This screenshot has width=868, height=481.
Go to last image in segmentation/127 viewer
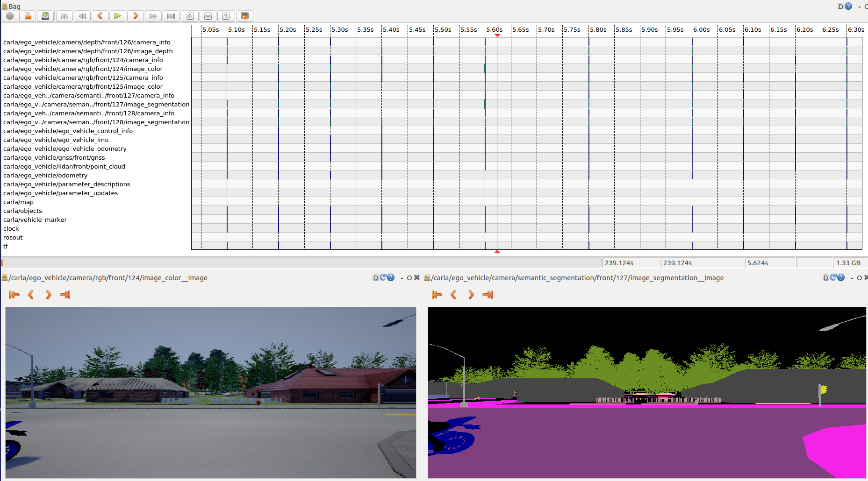(x=488, y=295)
